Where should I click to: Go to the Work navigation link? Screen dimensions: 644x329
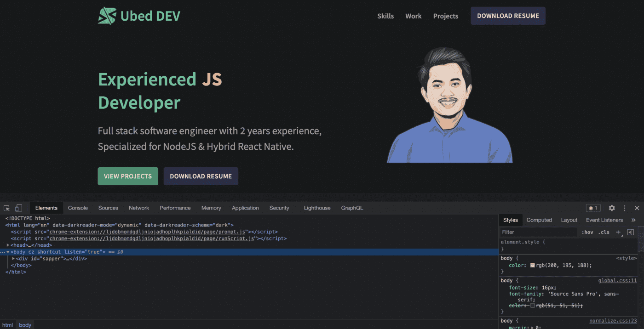pyautogui.click(x=414, y=16)
